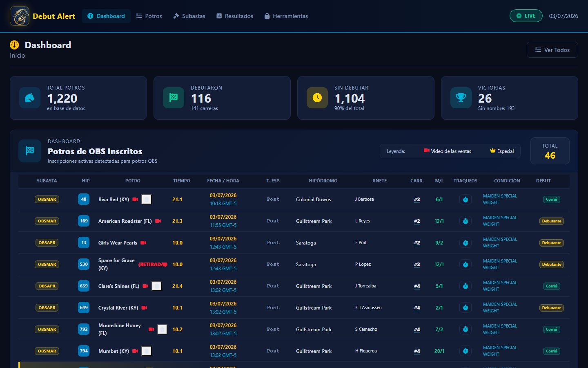
Task: Click the MAIDEN SPECIAL WEIGHT condition for Riva Red
Action: [x=500, y=200]
